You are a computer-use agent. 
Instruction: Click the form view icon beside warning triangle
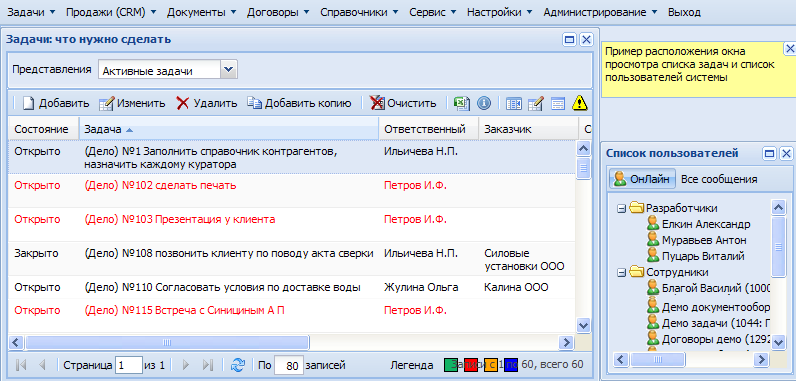tap(558, 103)
